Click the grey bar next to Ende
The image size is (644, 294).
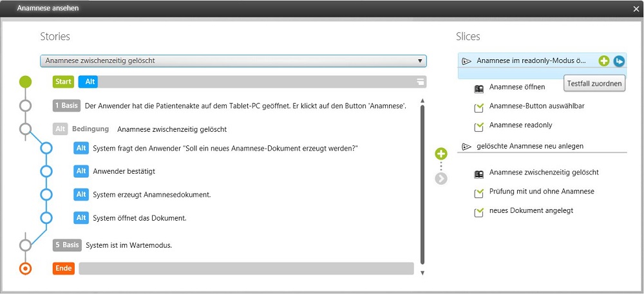pyautogui.click(x=246, y=268)
